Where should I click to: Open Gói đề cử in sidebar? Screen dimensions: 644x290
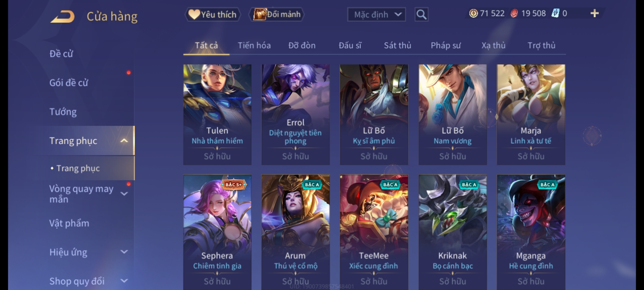point(69,83)
